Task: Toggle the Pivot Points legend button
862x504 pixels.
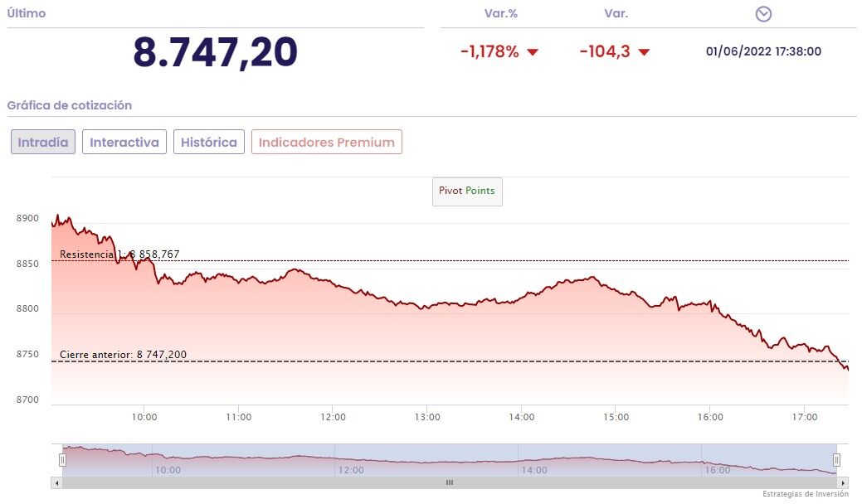Action: click(467, 191)
